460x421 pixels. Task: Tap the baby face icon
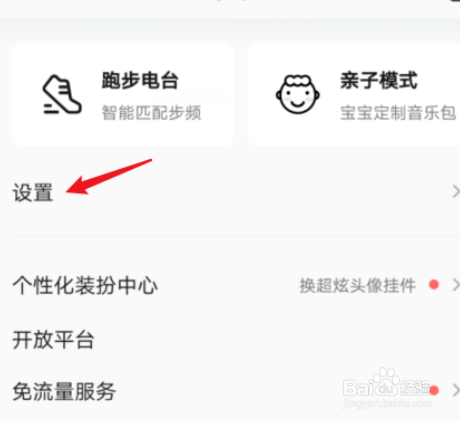pos(298,95)
